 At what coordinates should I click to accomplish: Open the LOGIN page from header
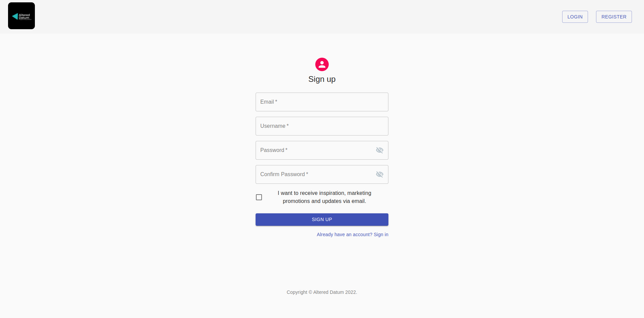pos(575,17)
